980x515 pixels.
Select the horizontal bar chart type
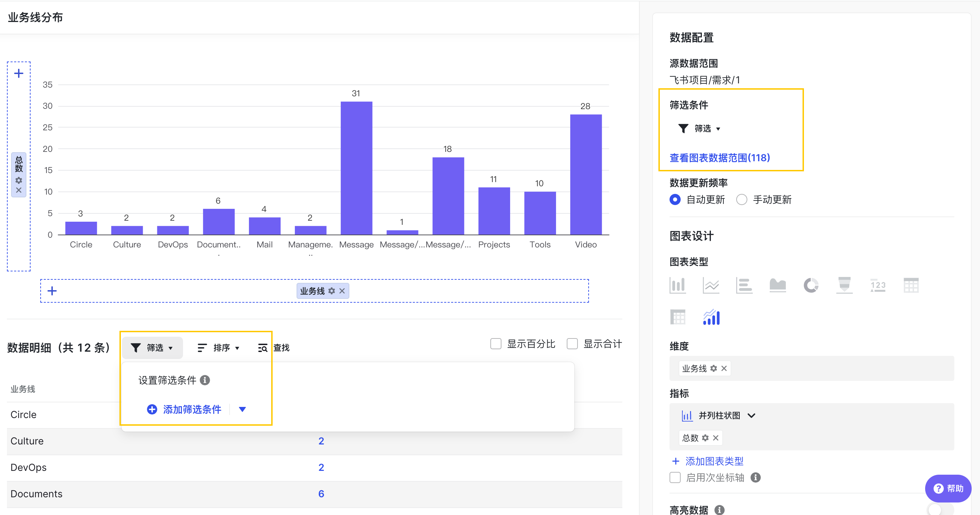(744, 285)
